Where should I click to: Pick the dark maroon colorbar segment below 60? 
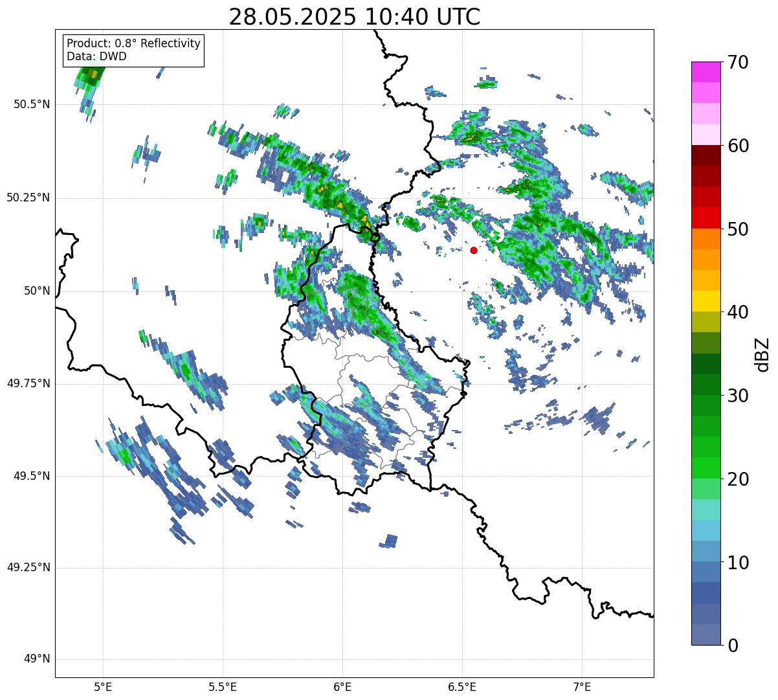(706, 156)
